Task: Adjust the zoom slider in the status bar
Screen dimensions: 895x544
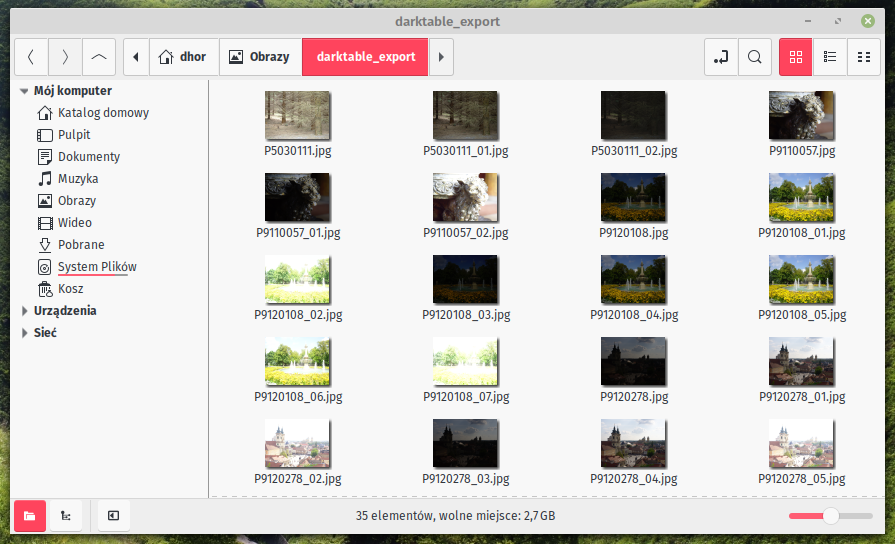Action: [x=831, y=516]
